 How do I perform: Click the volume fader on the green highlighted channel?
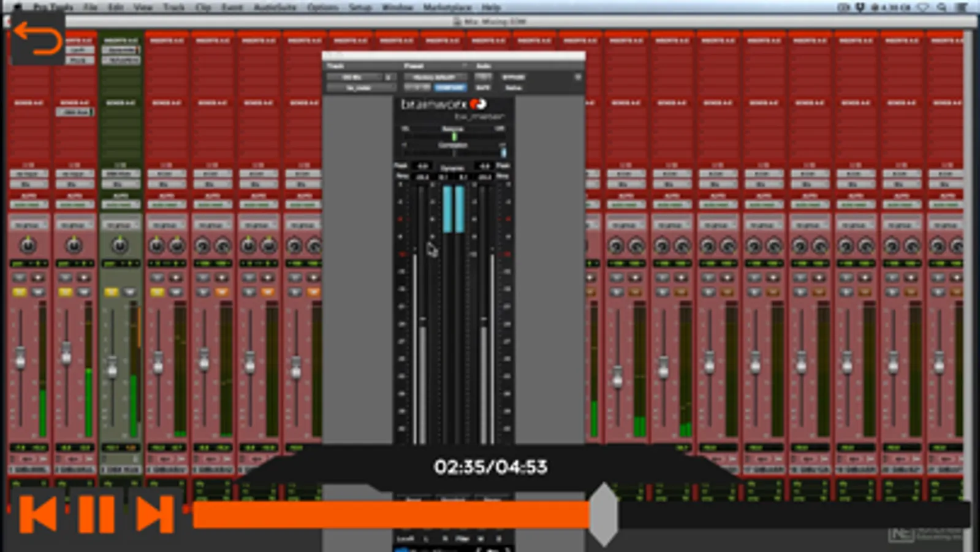pyautogui.click(x=112, y=368)
